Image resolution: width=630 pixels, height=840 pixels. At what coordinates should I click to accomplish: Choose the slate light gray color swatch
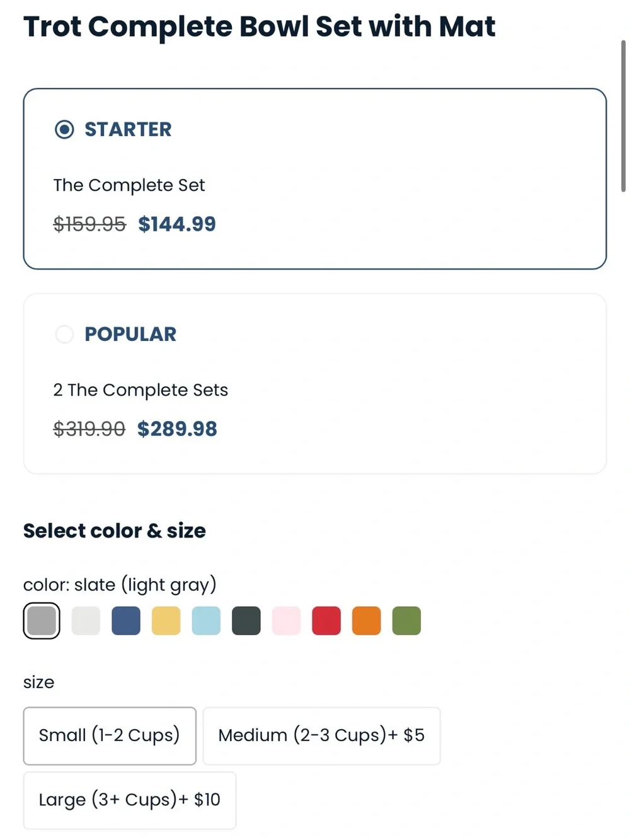[x=42, y=621]
